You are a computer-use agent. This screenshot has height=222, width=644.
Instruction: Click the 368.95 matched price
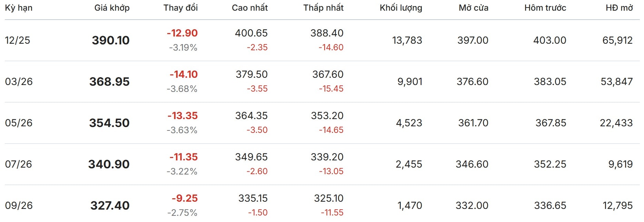click(x=109, y=82)
